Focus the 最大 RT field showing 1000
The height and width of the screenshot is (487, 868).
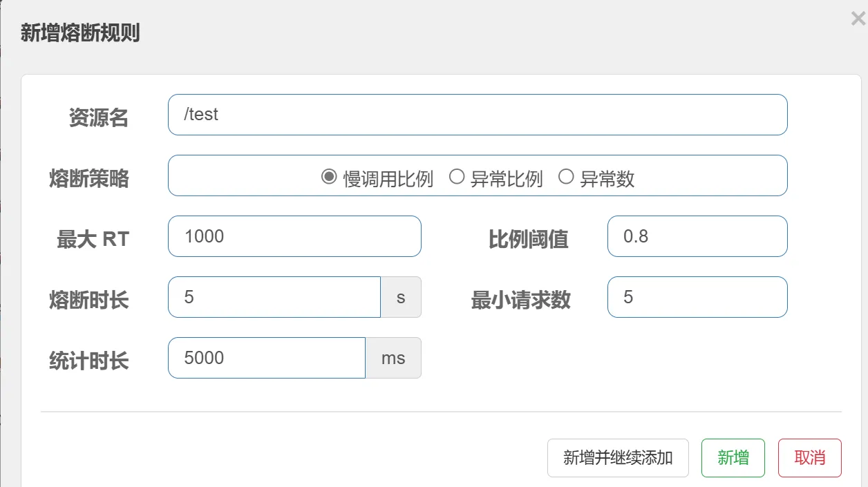[294, 236]
